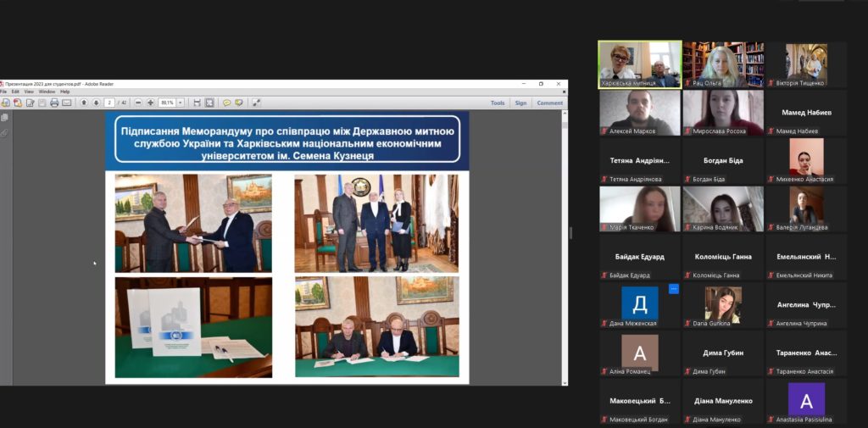This screenshot has height=428, width=868.
Task: Open the Sign pane
Action: click(x=521, y=103)
